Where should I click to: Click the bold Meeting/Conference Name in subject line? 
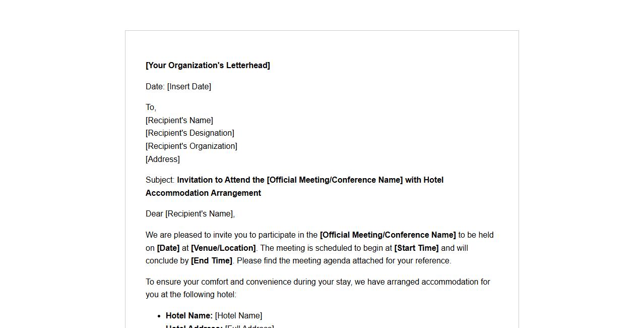(335, 180)
